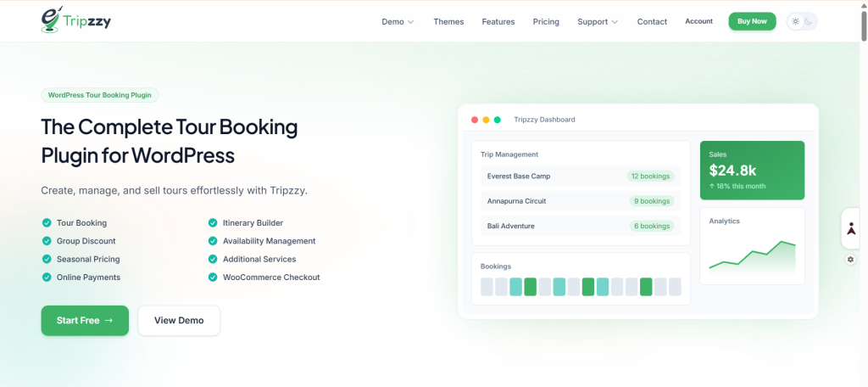Switch to dark mode moon icon
Image resolution: width=868 pixels, height=387 pixels.
pyautogui.click(x=808, y=21)
